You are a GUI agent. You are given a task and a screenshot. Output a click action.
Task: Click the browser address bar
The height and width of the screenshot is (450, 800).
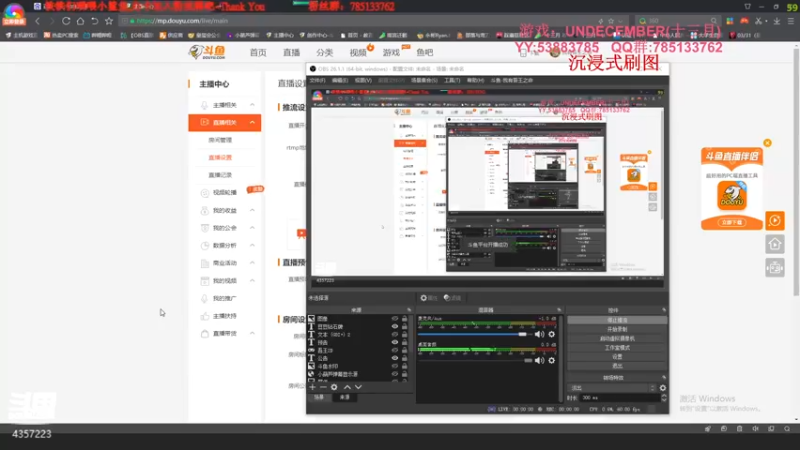click(x=357, y=21)
